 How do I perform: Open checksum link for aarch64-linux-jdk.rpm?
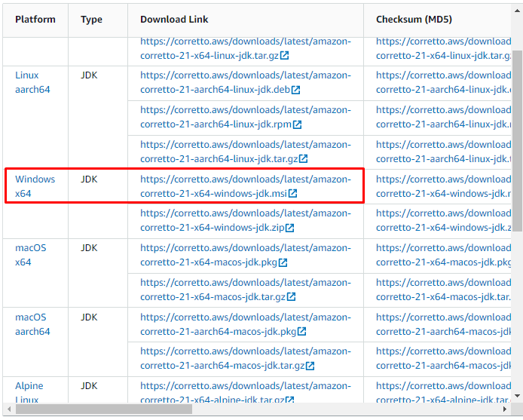point(443,117)
